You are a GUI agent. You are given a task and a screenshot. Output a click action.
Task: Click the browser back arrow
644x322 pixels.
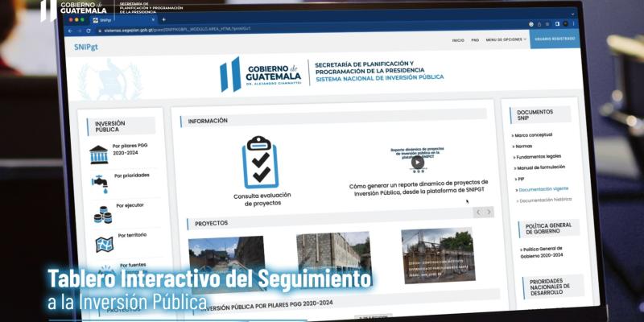tap(70, 31)
